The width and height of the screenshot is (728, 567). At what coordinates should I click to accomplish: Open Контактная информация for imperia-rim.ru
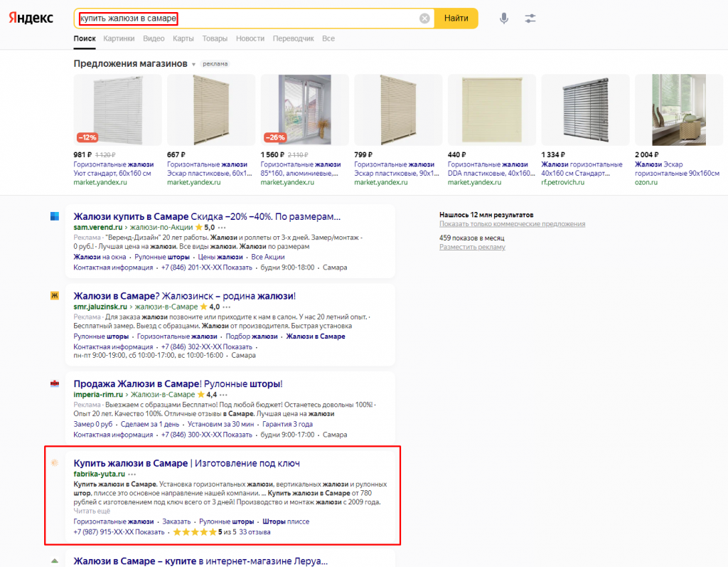point(113,435)
